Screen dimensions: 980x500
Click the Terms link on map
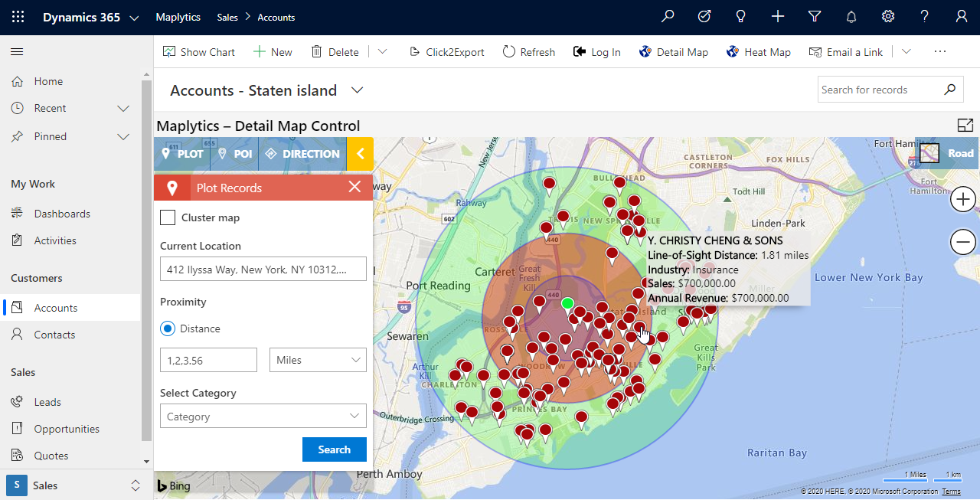(952, 492)
